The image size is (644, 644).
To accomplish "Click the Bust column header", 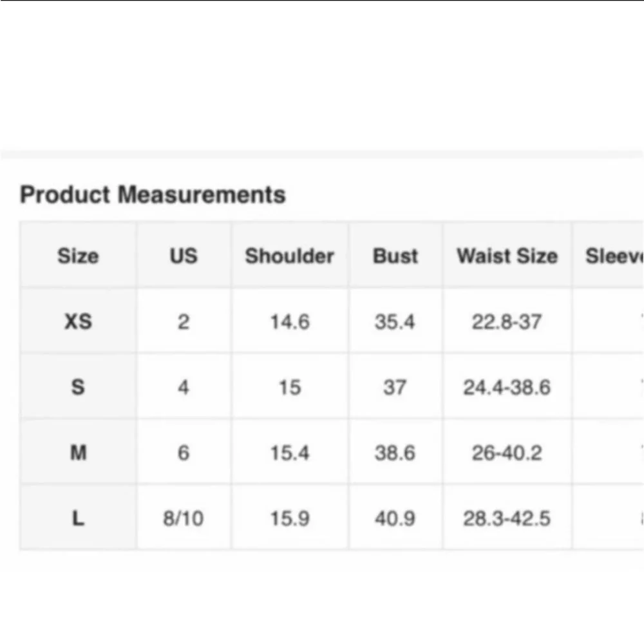I will coord(395,256).
